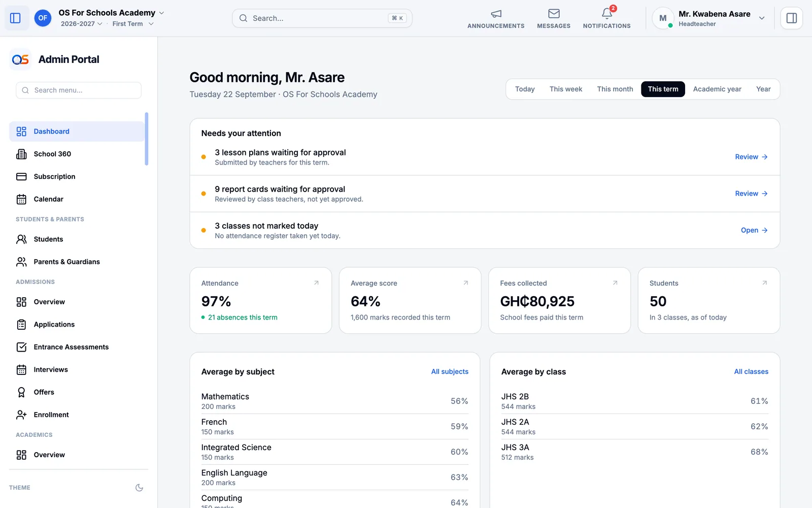Open Parents & Guardians in the sidebar
Viewport: 812px width, 508px height.
pyautogui.click(x=77, y=262)
